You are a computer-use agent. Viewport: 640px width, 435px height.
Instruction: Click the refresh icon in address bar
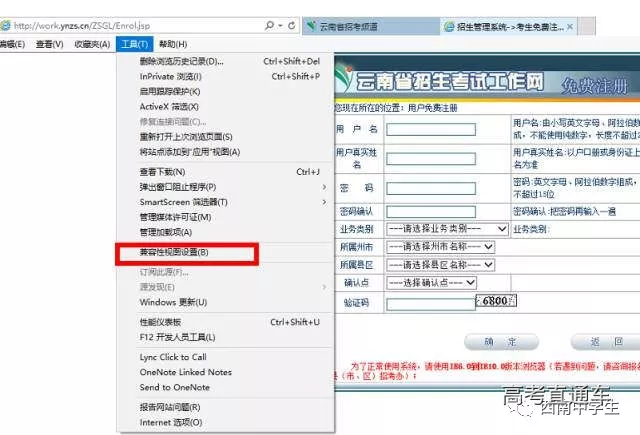[291, 22]
